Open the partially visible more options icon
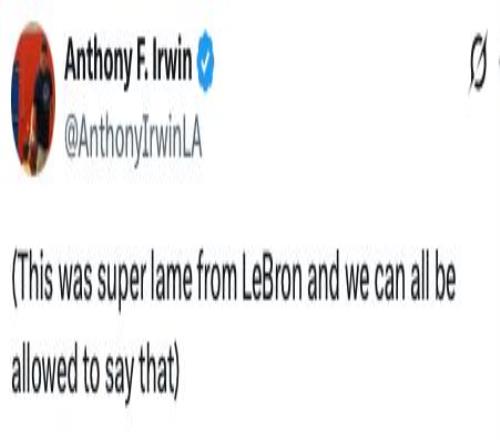The height and width of the screenshot is (440, 500). [499, 62]
